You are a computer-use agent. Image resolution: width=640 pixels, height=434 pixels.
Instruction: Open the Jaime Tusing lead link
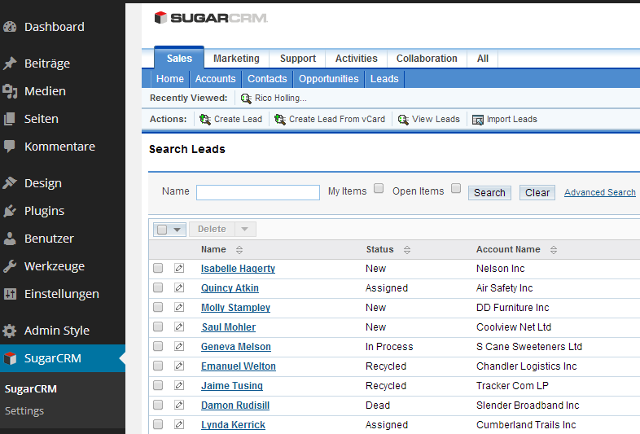(232, 385)
